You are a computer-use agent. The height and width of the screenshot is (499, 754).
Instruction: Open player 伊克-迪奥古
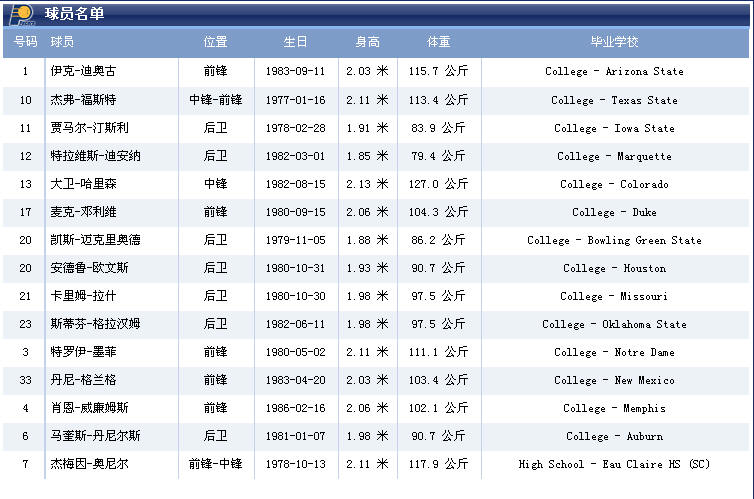click(83, 71)
